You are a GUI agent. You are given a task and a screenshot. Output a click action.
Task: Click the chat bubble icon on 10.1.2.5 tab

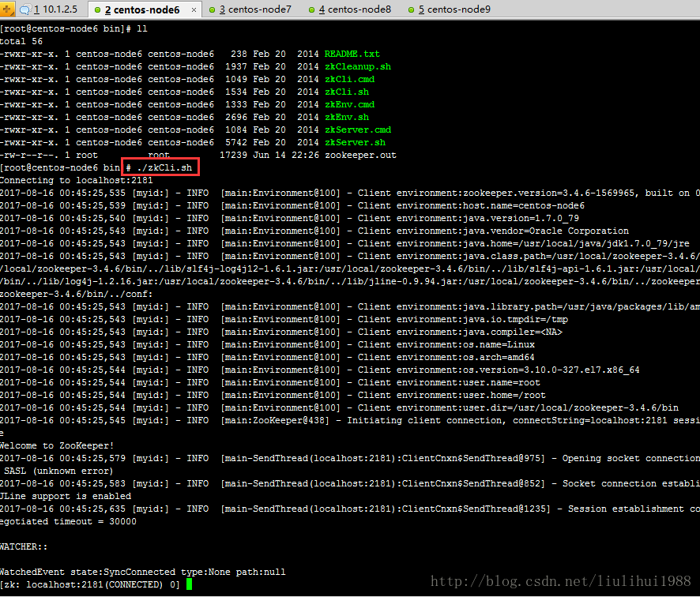(x=26, y=9)
